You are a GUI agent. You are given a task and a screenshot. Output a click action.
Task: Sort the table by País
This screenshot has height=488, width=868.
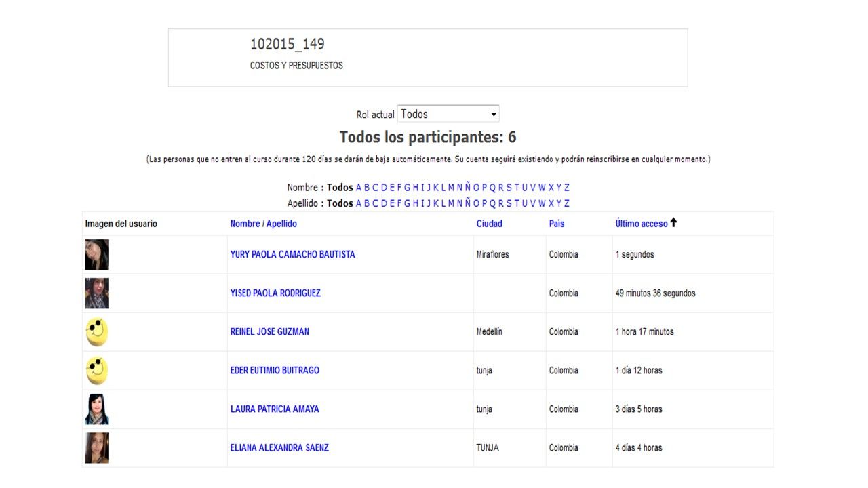(x=557, y=223)
